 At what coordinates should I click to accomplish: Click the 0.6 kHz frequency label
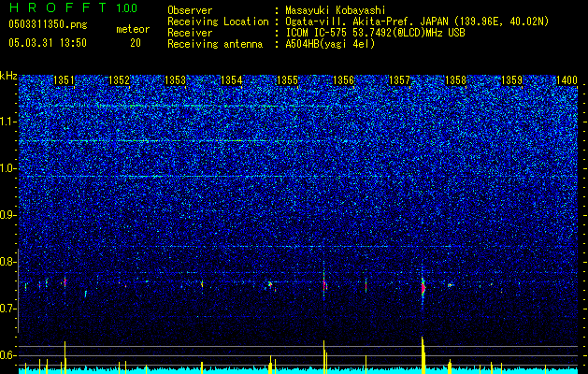(8, 355)
